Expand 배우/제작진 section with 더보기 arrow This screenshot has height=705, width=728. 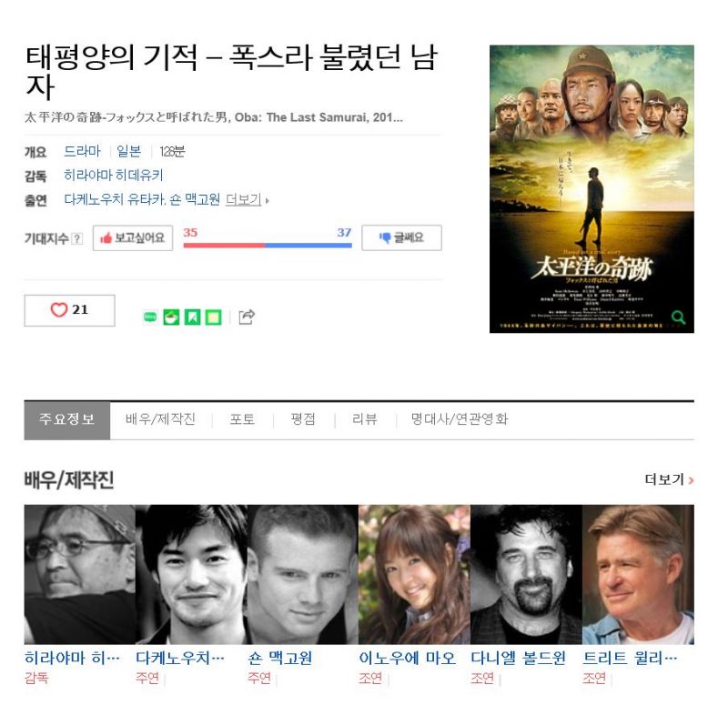(x=669, y=479)
